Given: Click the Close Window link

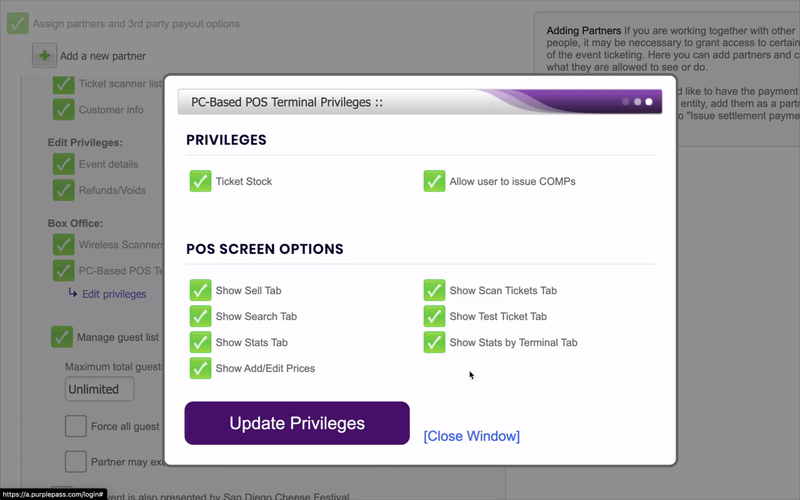Looking at the screenshot, I should point(471,436).
